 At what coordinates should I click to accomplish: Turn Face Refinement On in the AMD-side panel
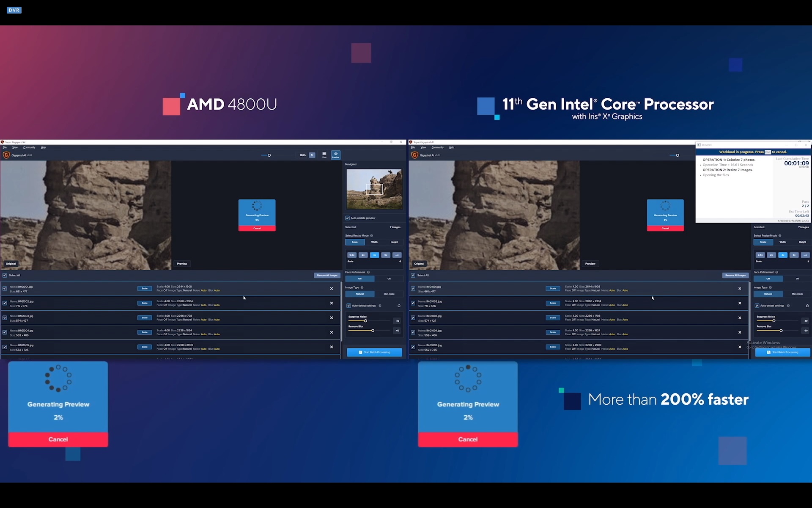[x=389, y=279]
